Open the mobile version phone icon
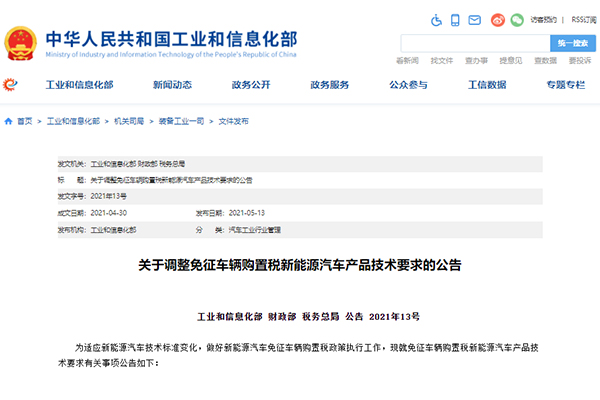This screenshot has height=400, width=600. (x=456, y=20)
